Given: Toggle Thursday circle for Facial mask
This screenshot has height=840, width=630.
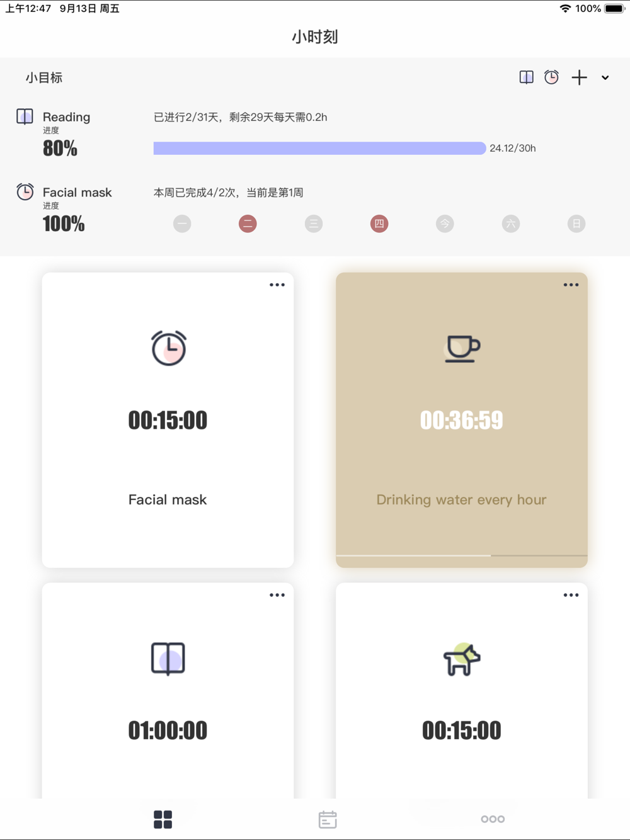Looking at the screenshot, I should click(x=379, y=224).
